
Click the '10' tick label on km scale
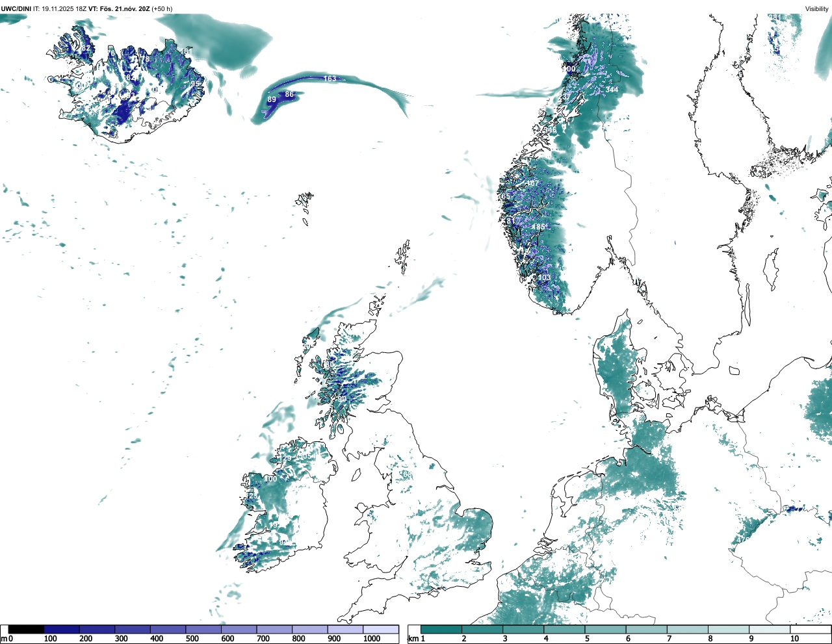pos(794,639)
